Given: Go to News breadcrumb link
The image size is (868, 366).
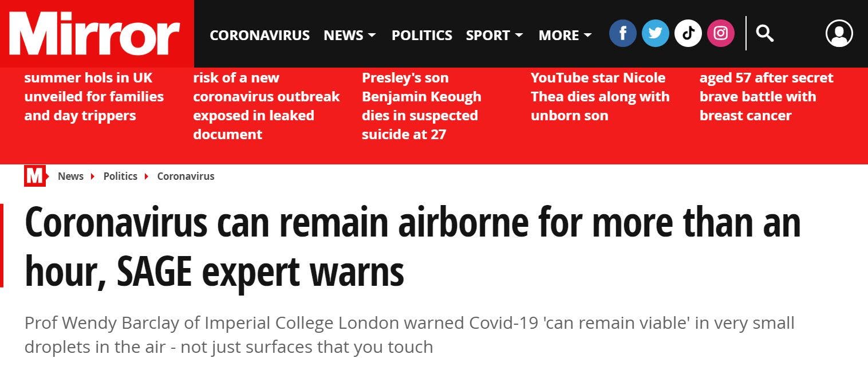Looking at the screenshot, I should tap(70, 176).
